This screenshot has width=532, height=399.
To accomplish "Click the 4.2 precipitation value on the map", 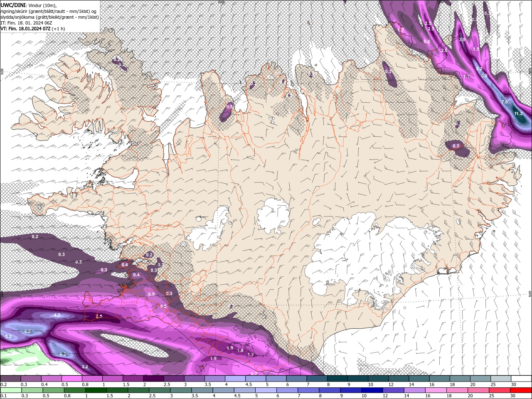I will tap(57, 315).
